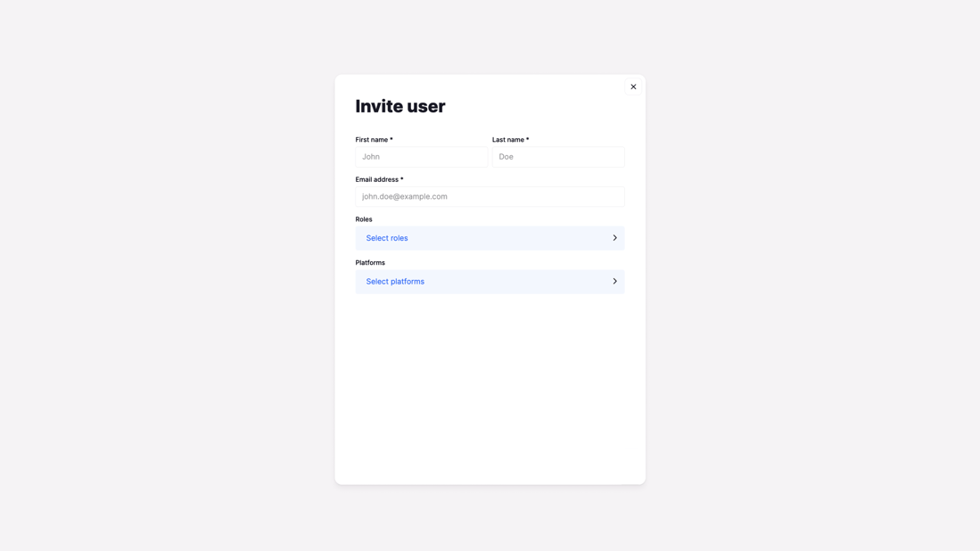Open the Select platforms picker
The height and width of the screenshot is (551, 980).
[x=395, y=282]
